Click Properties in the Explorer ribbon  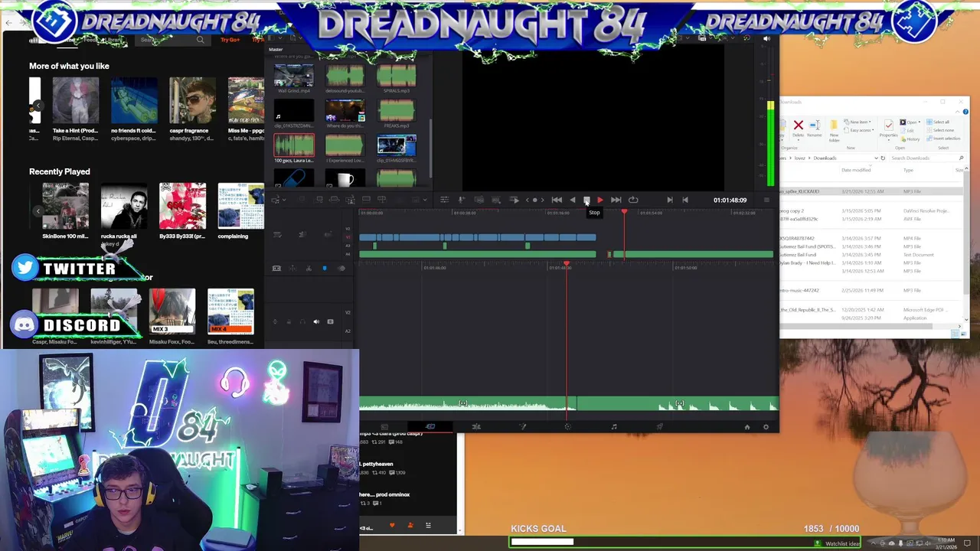pyautogui.click(x=889, y=130)
